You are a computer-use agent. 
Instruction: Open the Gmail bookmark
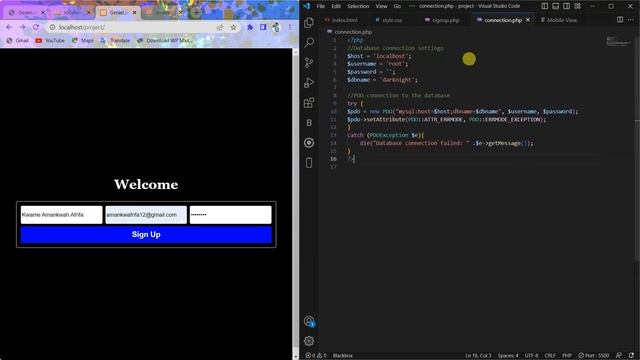18,40
